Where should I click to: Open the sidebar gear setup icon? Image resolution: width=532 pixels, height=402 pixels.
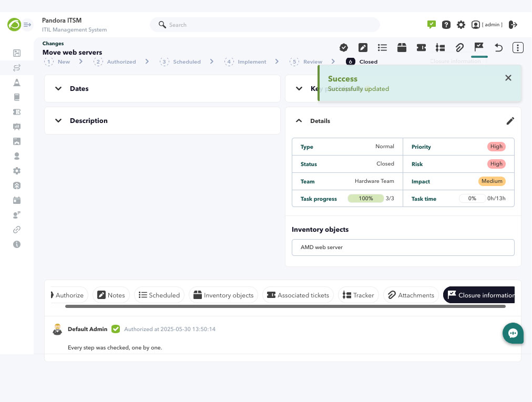click(17, 171)
